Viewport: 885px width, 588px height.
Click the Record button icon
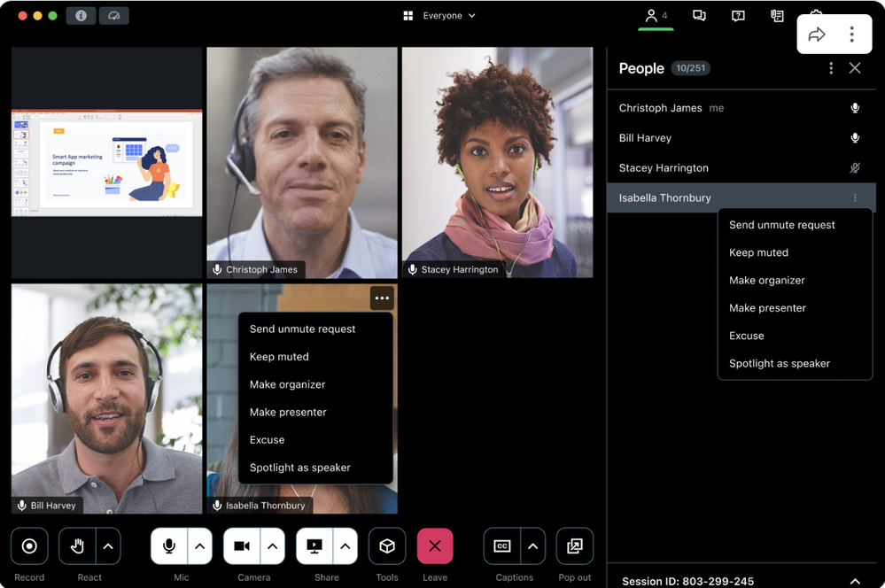(29, 546)
